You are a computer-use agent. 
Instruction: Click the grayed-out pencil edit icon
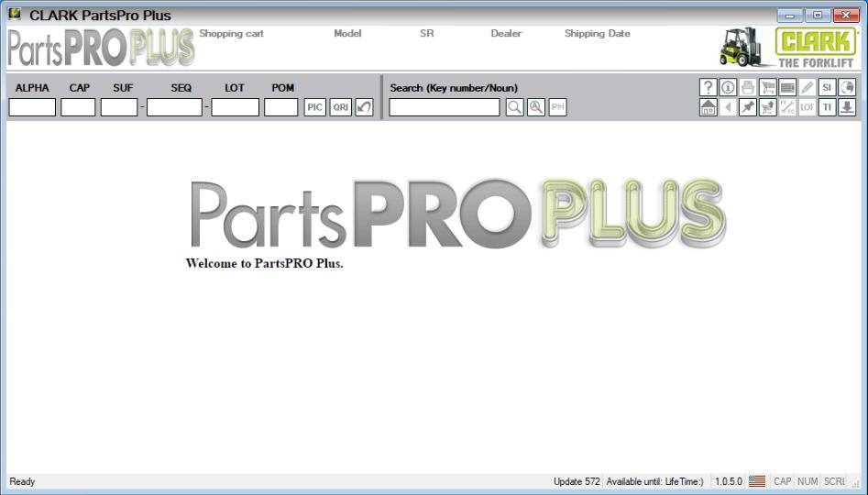tap(808, 87)
